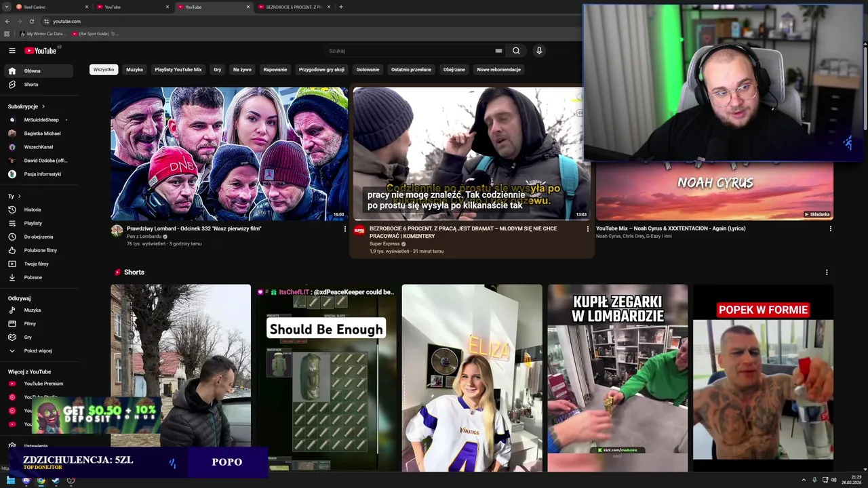Open Discord from taskbar

pyautogui.click(x=26, y=481)
